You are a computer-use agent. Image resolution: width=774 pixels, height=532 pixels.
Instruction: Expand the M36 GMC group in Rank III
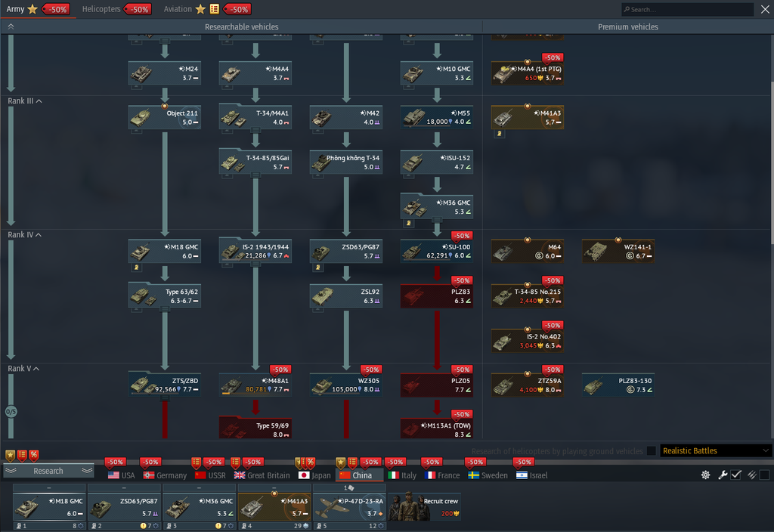(437, 207)
